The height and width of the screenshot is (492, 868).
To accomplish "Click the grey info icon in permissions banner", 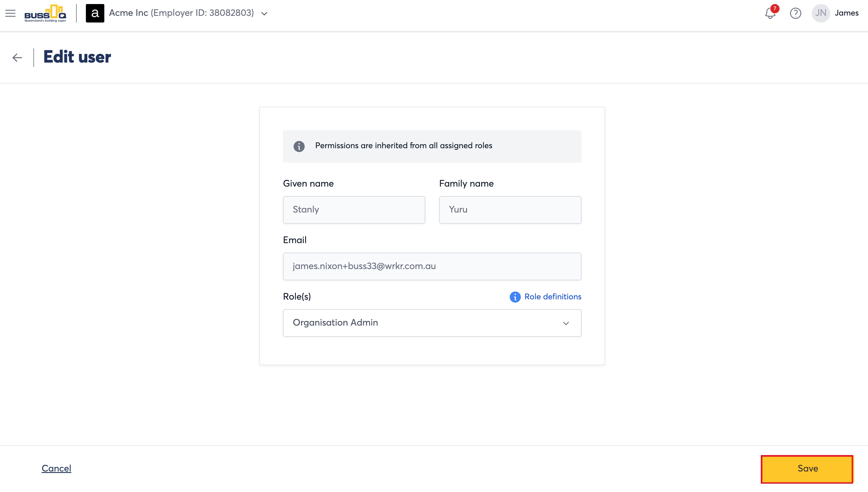I will [299, 146].
